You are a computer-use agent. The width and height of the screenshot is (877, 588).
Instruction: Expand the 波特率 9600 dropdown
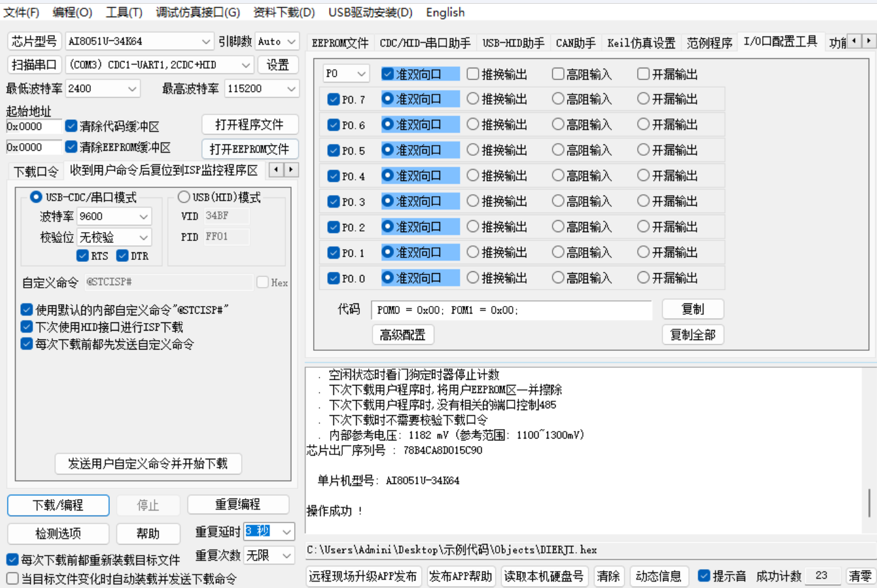tap(144, 216)
